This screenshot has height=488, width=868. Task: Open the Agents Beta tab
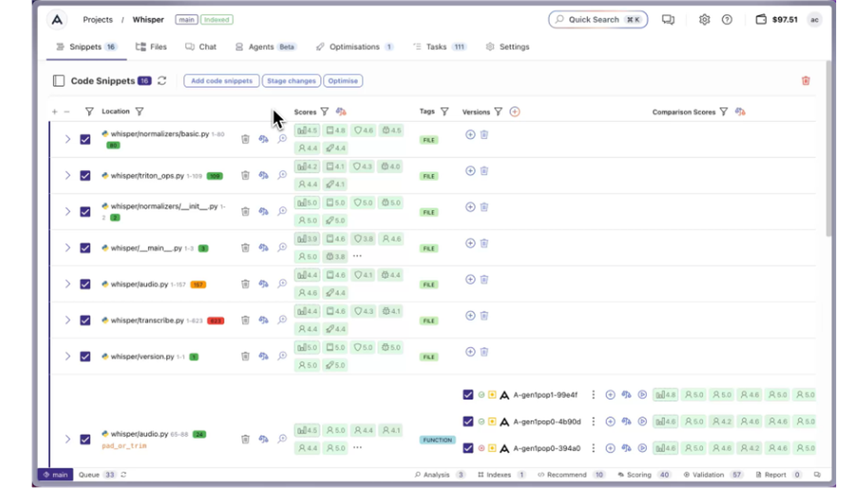pos(265,47)
